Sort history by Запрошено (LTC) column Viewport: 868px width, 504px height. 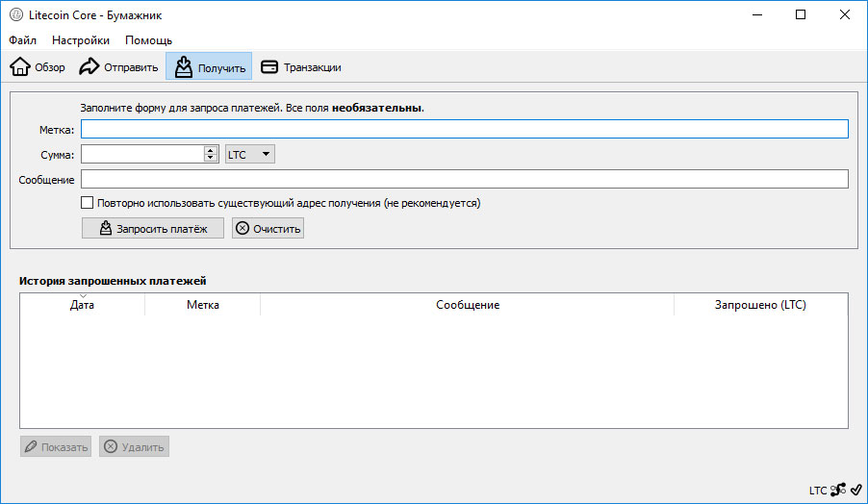point(760,305)
